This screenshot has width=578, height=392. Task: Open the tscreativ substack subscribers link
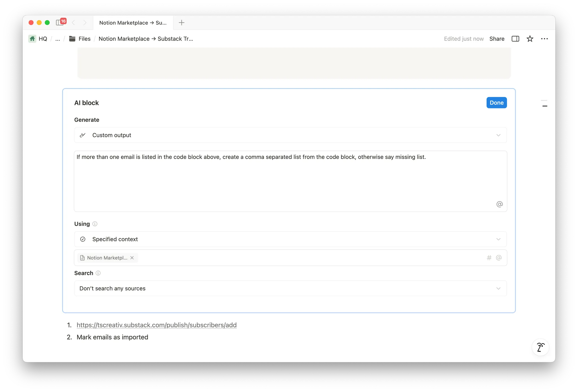(156, 325)
